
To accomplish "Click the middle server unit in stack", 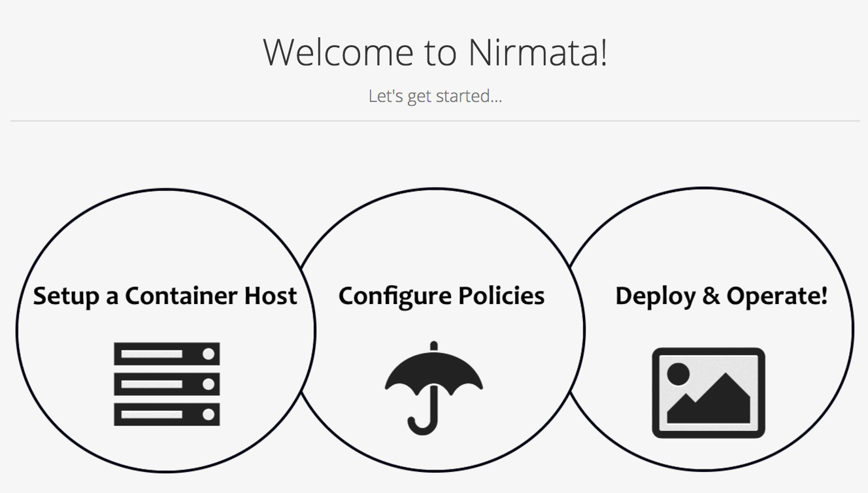I will (167, 384).
